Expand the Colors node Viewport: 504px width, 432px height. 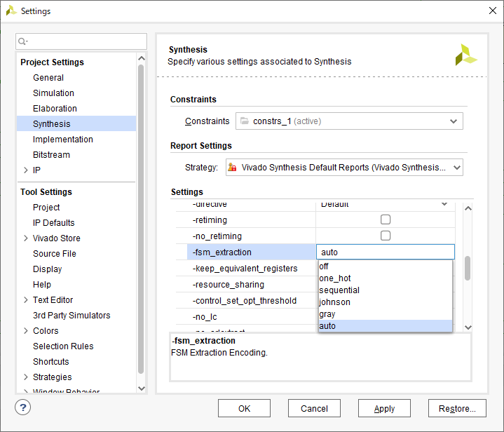click(x=26, y=331)
